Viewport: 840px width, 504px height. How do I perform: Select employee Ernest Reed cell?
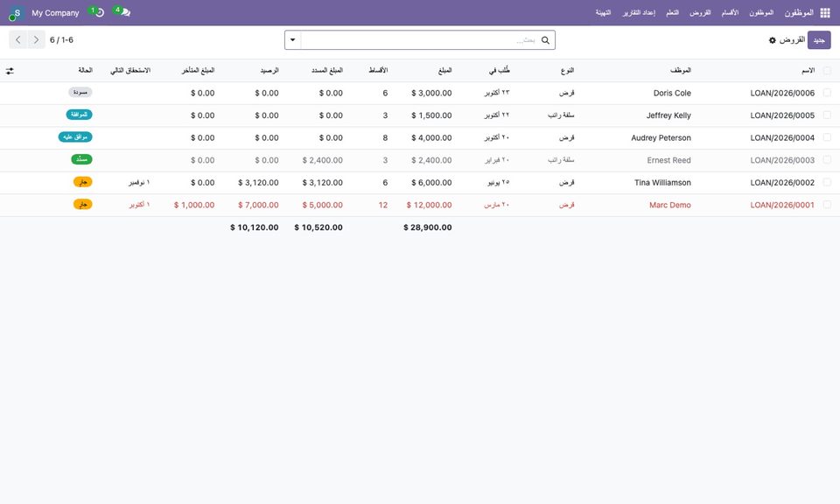click(669, 160)
